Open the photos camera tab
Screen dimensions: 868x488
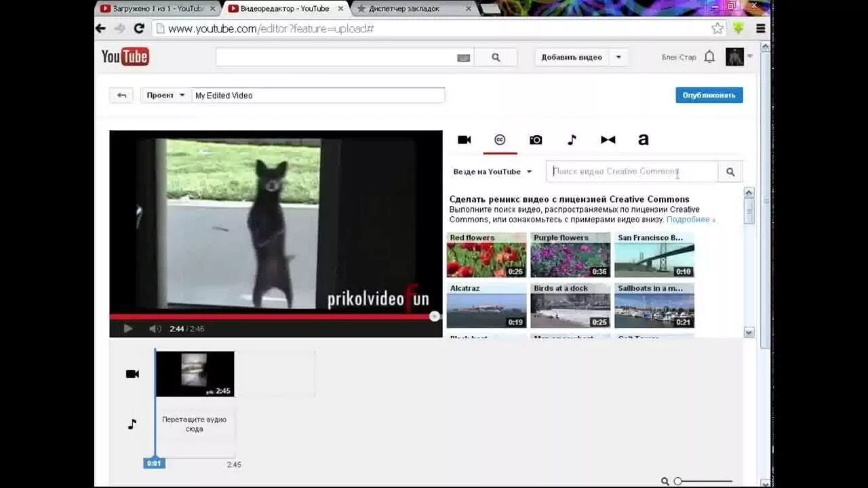pyautogui.click(x=536, y=140)
